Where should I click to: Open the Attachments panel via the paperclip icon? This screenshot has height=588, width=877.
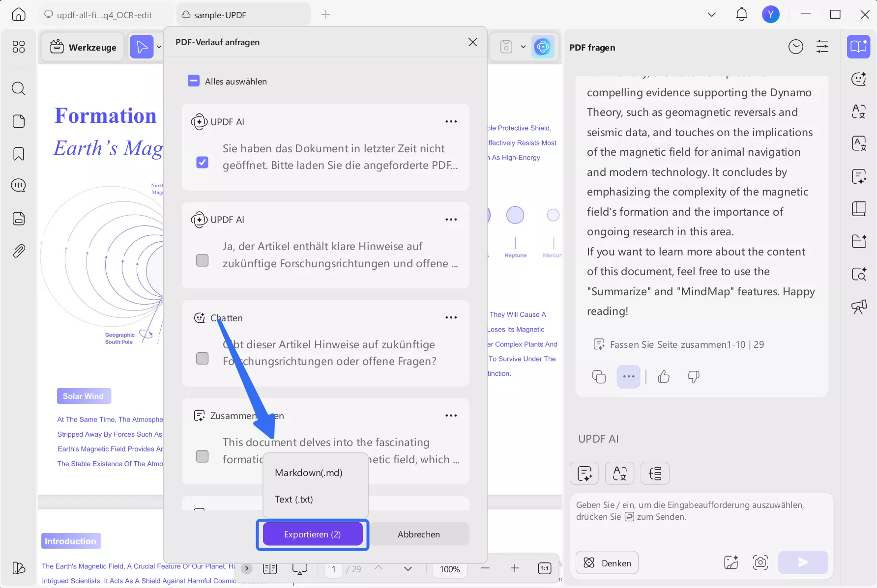click(x=19, y=251)
